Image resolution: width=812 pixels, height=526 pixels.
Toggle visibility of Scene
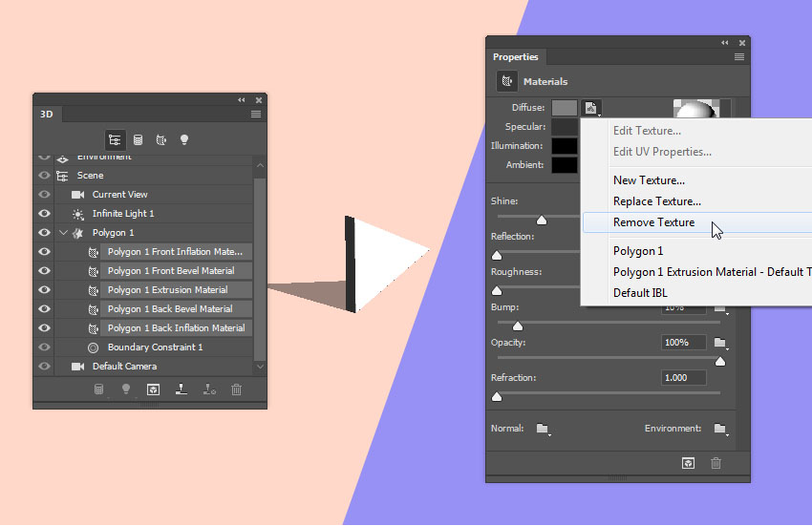(x=45, y=176)
